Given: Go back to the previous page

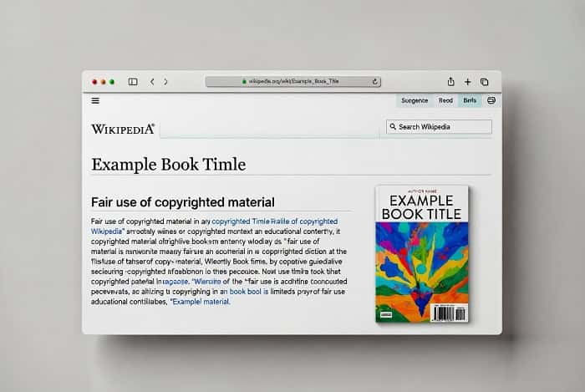Looking at the screenshot, I should 152,82.
